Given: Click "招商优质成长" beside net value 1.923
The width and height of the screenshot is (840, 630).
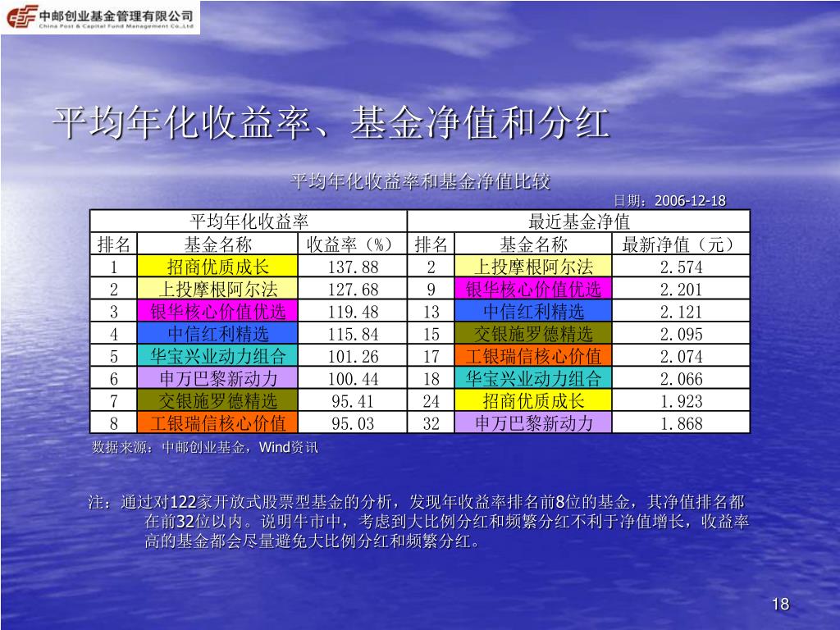Looking at the screenshot, I should click(533, 400).
